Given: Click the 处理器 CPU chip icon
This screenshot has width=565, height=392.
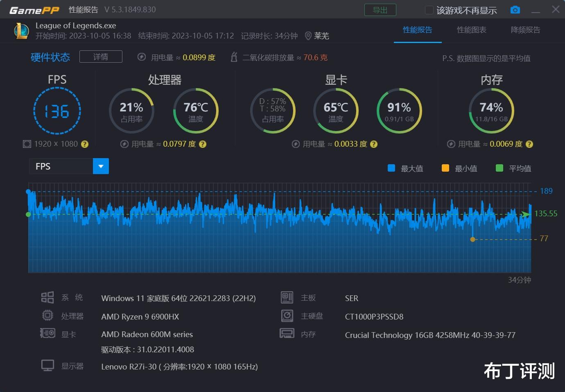Looking at the screenshot, I should (47, 315).
